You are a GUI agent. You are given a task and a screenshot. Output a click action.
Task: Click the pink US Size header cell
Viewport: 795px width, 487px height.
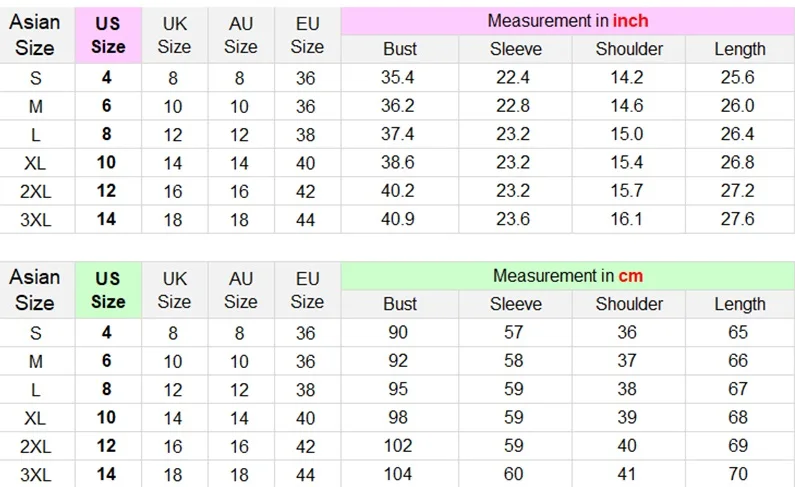(109, 35)
